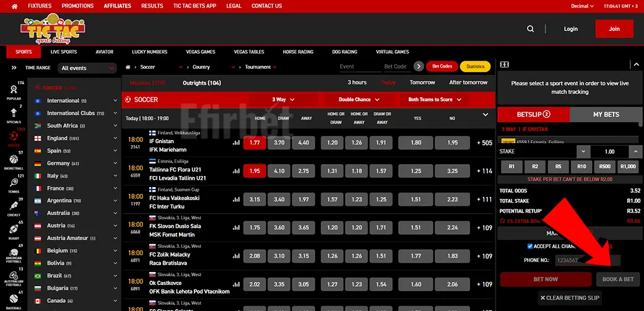This screenshot has width=644, height=311.
Task: Select the Soccer sidebar icon
Action: [x=14, y=137]
